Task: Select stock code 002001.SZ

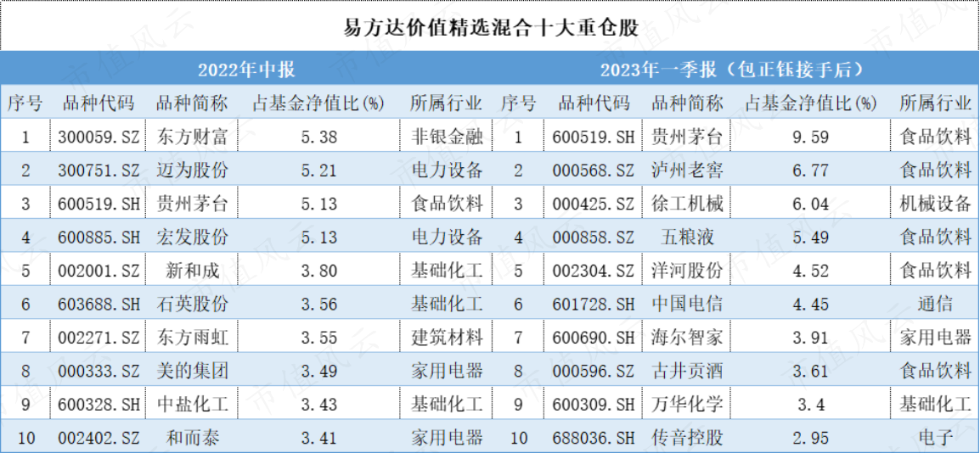Action: (99, 271)
